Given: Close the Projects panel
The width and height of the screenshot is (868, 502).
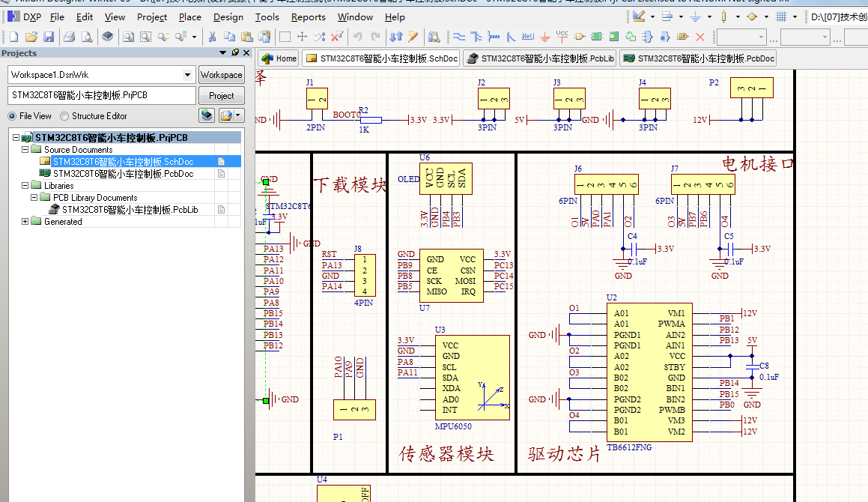Looking at the screenshot, I should point(246,52).
